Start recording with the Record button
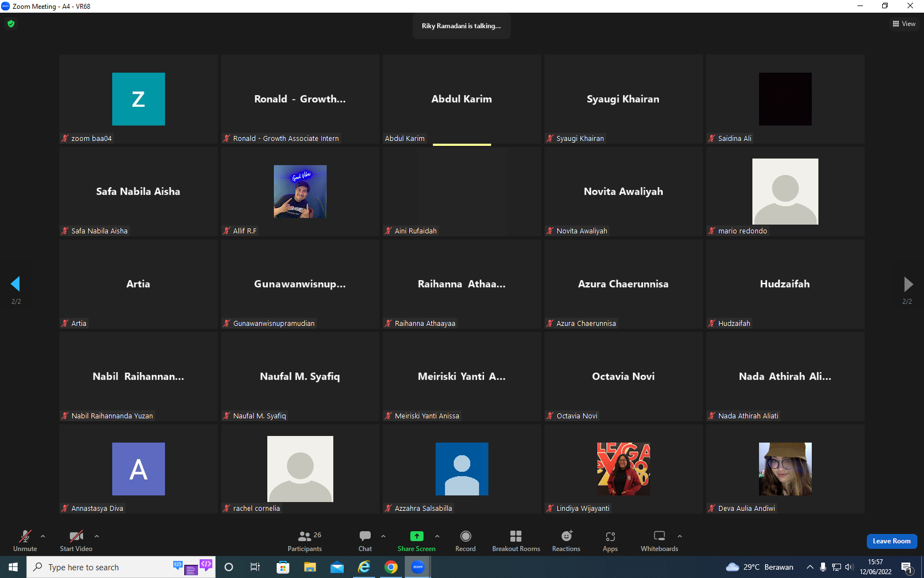This screenshot has width=924, height=578. (x=465, y=541)
